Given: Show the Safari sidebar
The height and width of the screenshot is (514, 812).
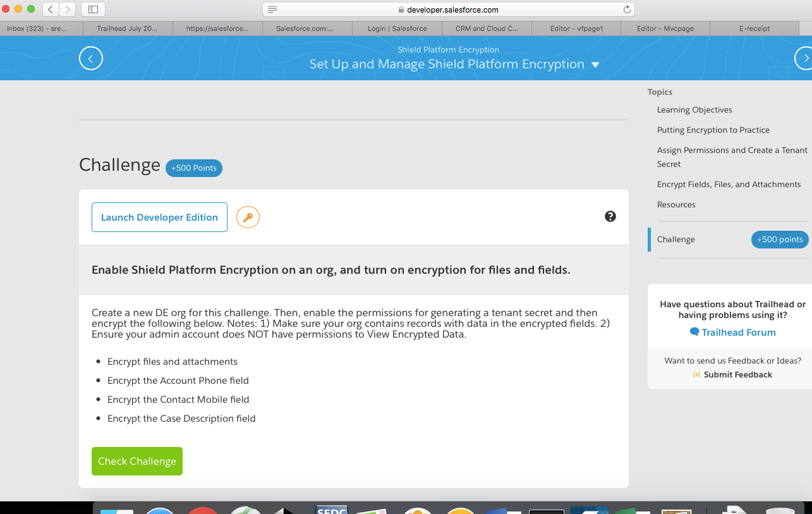Looking at the screenshot, I should coord(94,9).
